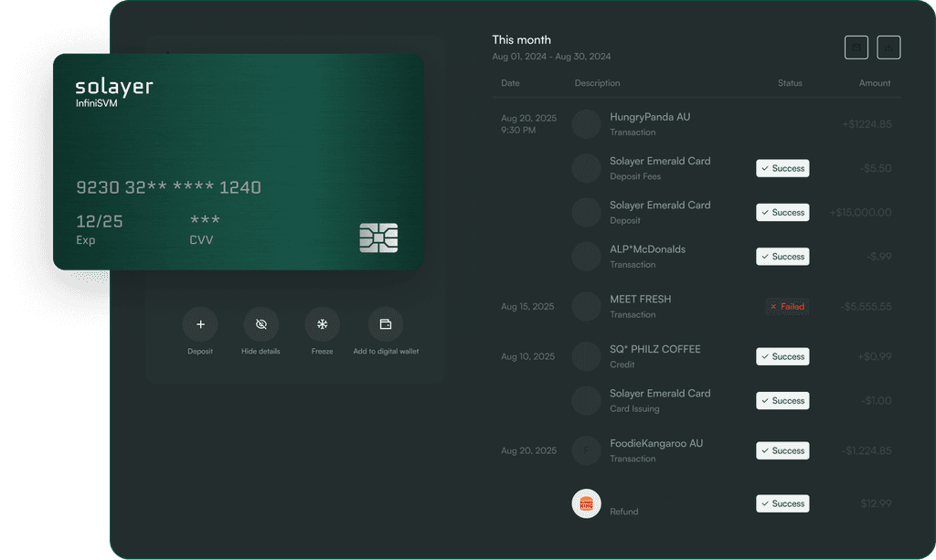Click the -$1,224.85 amount

click(x=867, y=451)
